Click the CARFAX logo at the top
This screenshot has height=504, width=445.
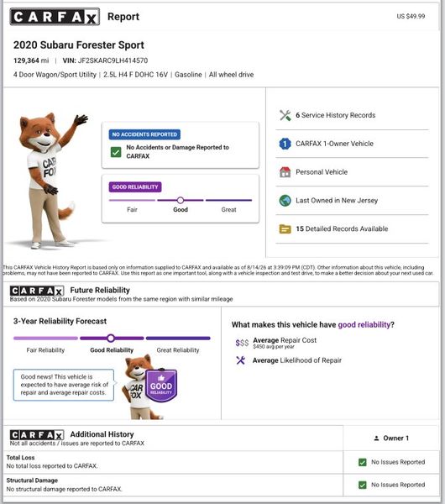point(55,17)
